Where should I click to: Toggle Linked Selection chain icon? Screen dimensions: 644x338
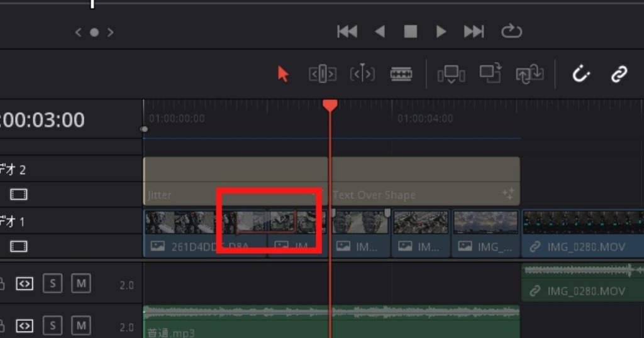619,74
